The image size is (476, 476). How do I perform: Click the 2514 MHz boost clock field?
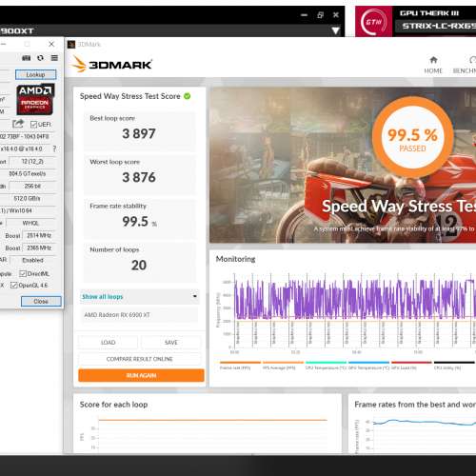(x=39, y=235)
